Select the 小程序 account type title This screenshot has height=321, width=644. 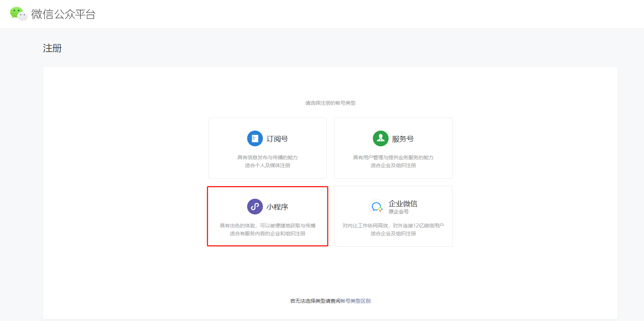coord(277,207)
